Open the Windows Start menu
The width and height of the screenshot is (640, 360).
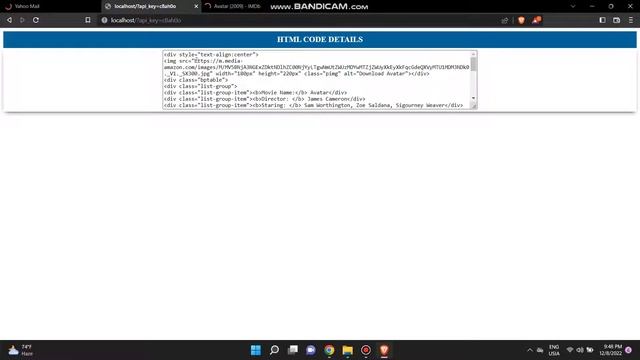point(256,350)
